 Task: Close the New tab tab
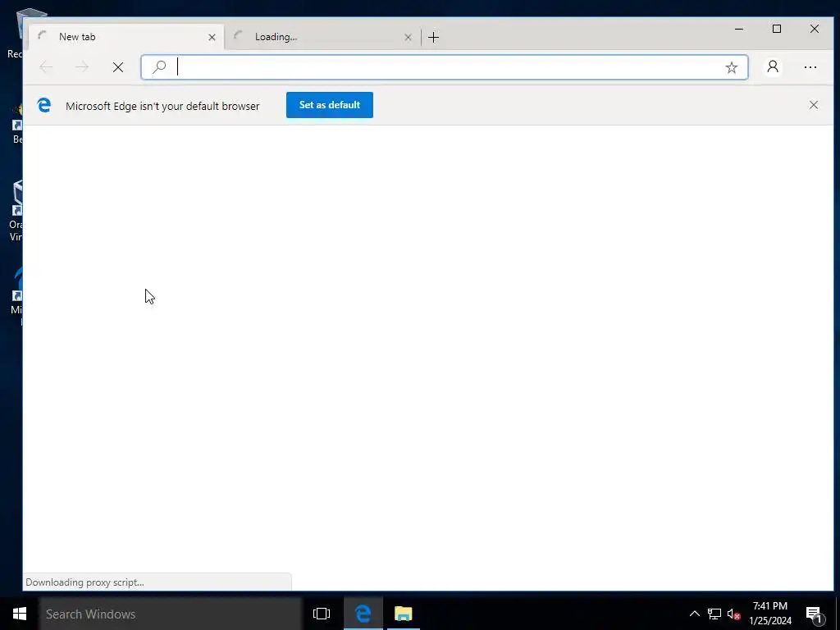(x=212, y=38)
